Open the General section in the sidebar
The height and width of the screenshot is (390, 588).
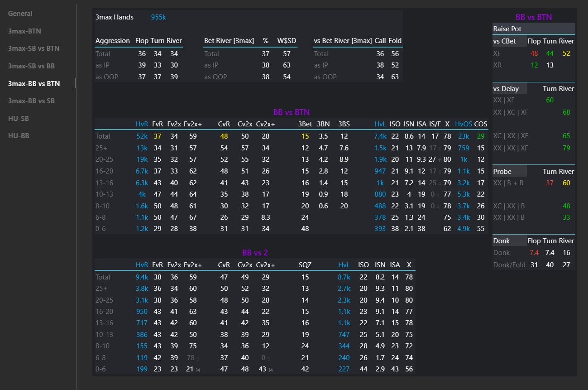[20, 14]
